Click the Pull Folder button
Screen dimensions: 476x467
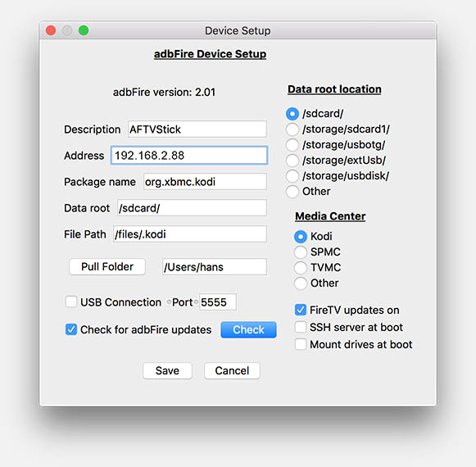pos(107,267)
